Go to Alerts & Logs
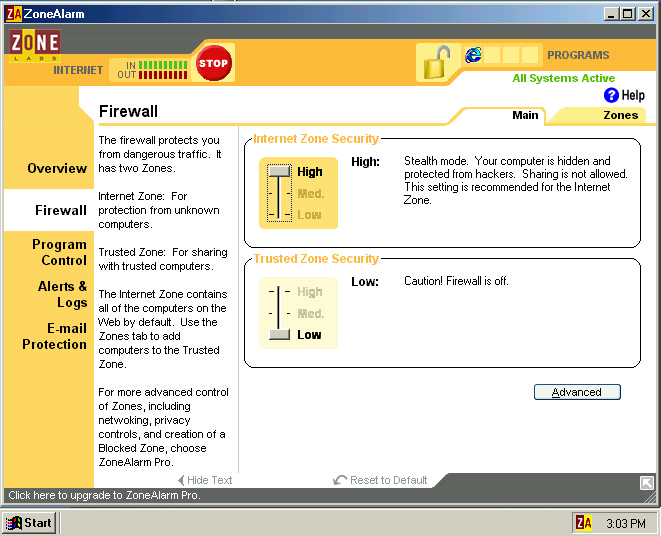Screen dimensions: 661x536 [62, 294]
